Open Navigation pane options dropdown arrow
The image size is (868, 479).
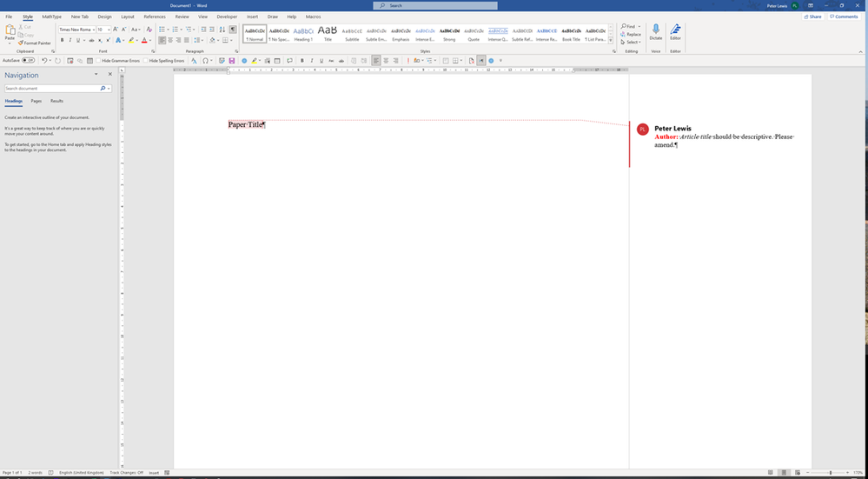point(96,74)
